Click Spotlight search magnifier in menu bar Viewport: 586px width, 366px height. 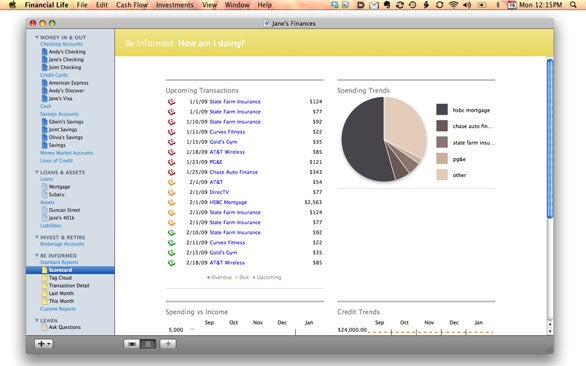(x=573, y=5)
